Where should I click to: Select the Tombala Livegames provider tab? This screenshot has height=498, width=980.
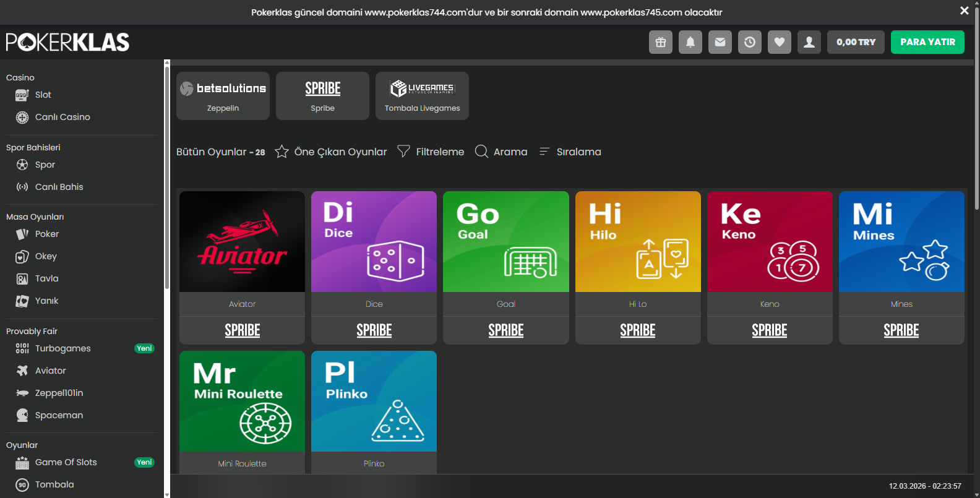[x=422, y=96]
